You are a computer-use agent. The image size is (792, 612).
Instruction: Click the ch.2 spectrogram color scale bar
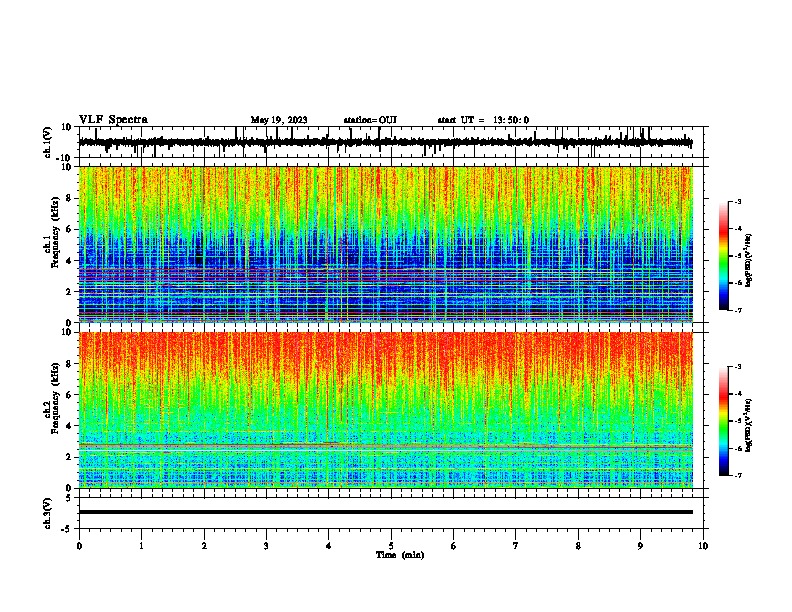[723, 421]
